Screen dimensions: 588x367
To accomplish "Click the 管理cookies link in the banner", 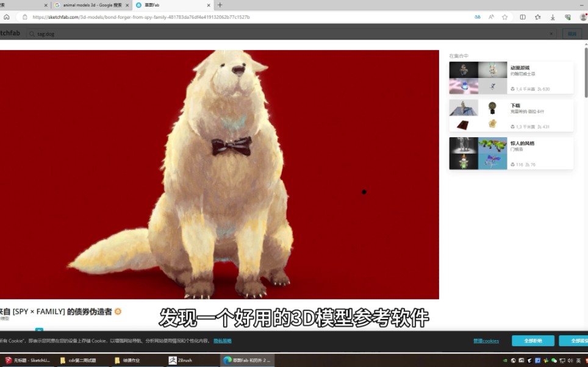I will tap(486, 341).
